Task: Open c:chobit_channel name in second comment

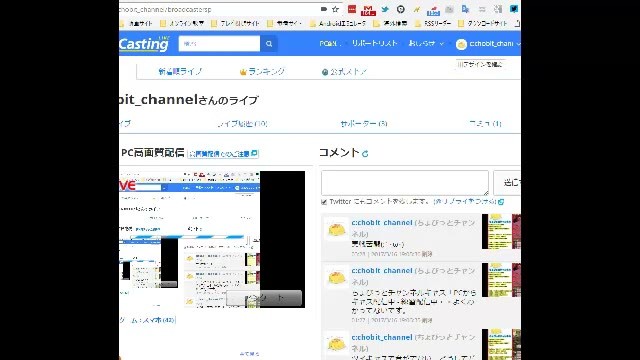Action: pyautogui.click(x=382, y=271)
